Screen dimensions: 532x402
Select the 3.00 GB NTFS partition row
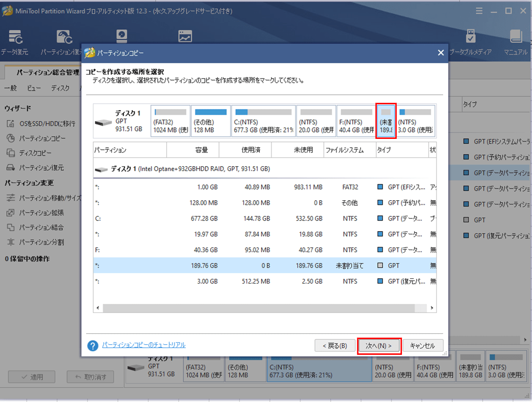click(265, 281)
